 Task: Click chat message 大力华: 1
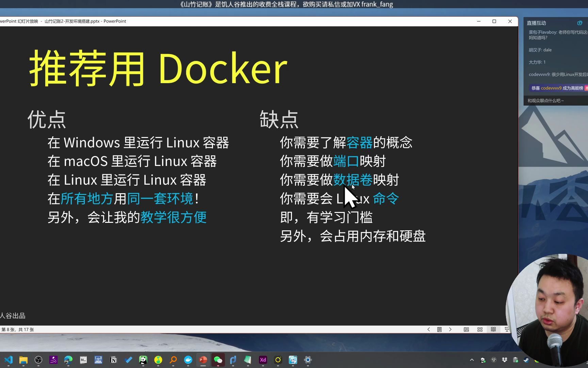tap(537, 62)
